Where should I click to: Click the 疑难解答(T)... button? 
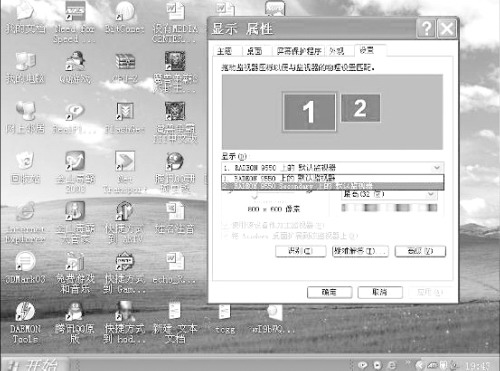[x=360, y=251]
